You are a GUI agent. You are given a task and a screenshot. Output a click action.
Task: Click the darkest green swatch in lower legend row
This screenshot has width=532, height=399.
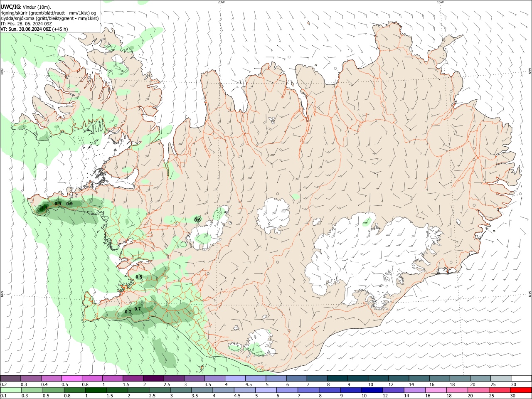click(96, 390)
